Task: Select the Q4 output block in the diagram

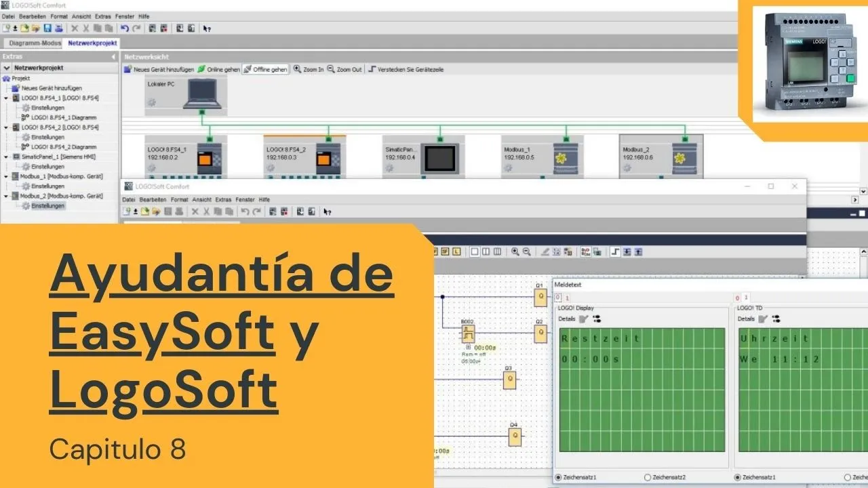Action: point(515,436)
